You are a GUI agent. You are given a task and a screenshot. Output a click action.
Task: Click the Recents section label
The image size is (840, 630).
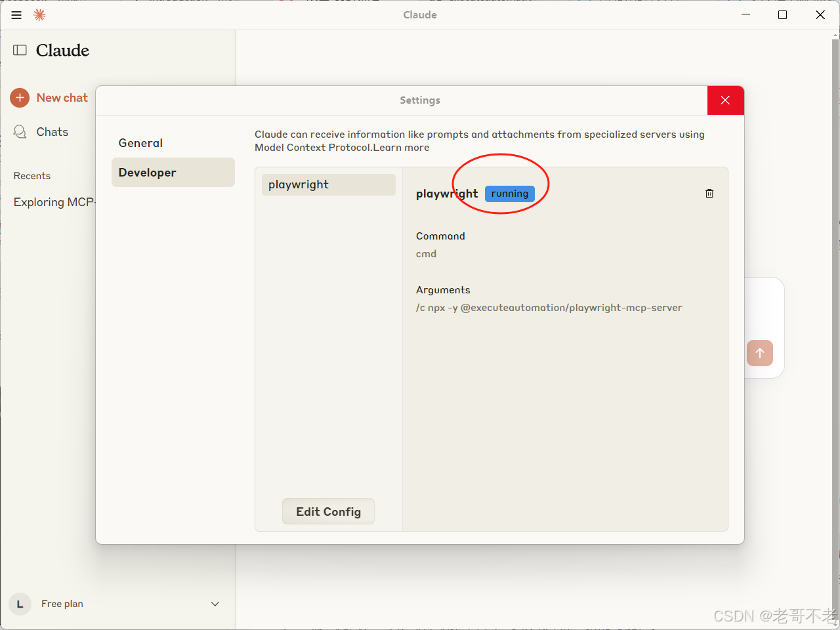32,176
